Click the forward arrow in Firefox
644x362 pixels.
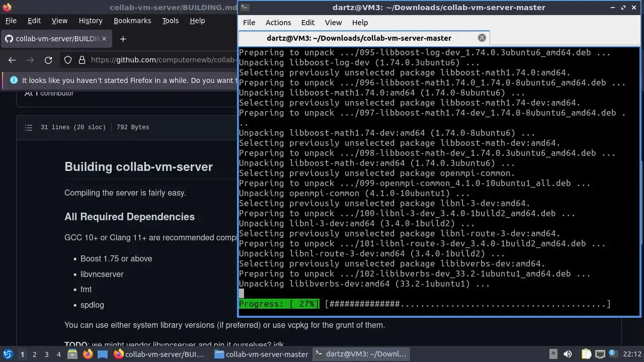[x=30, y=60]
